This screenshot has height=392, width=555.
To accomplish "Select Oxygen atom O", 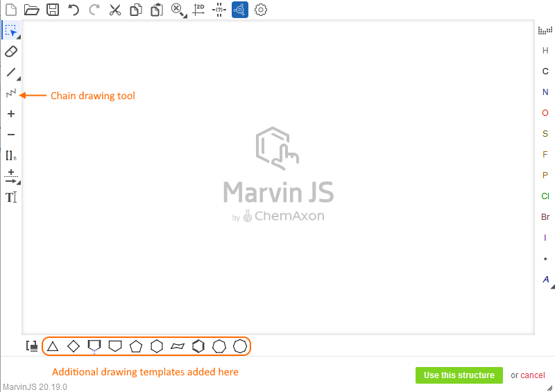I will click(545, 113).
